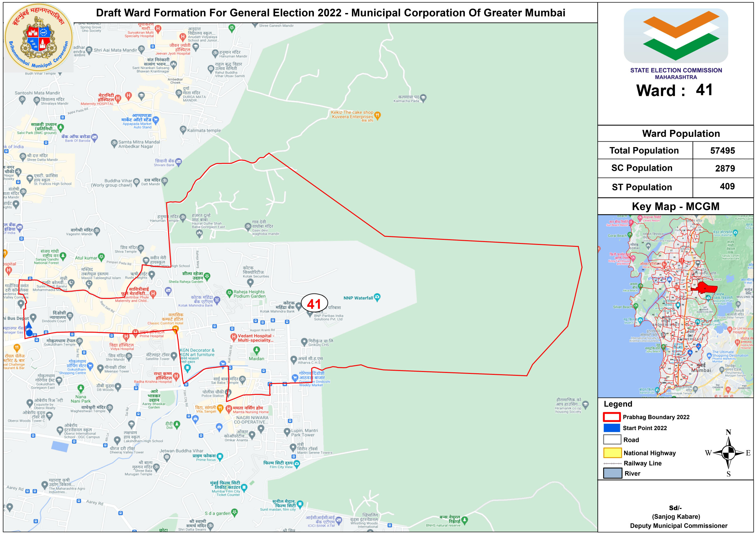Viewport: 756px width, 534px height.
Task: Click the State Election Commission logo
Action: pos(676,36)
